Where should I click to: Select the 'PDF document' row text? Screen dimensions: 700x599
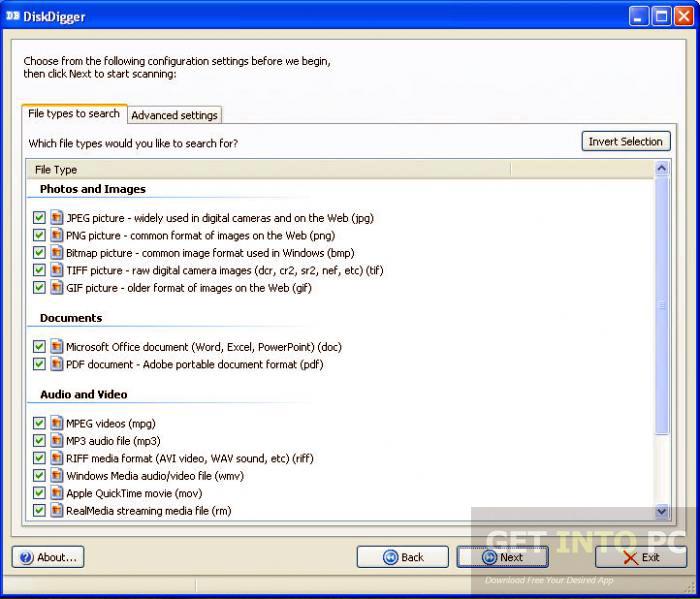click(x=195, y=364)
